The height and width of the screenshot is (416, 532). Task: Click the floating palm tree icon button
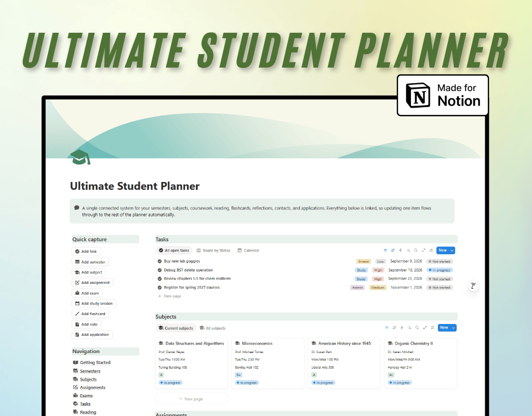click(473, 285)
